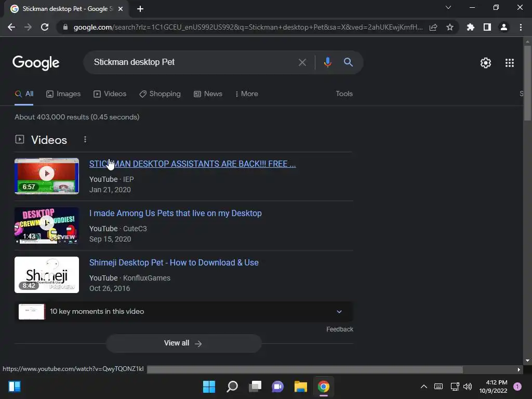The width and height of the screenshot is (532, 399).
Task: Clear the search box with X icon
Action: tap(302, 62)
